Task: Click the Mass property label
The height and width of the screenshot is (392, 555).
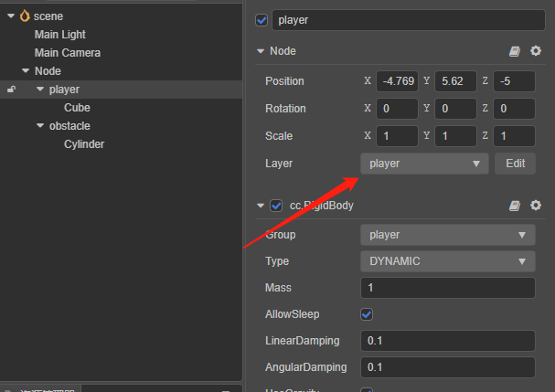Action: click(x=278, y=288)
